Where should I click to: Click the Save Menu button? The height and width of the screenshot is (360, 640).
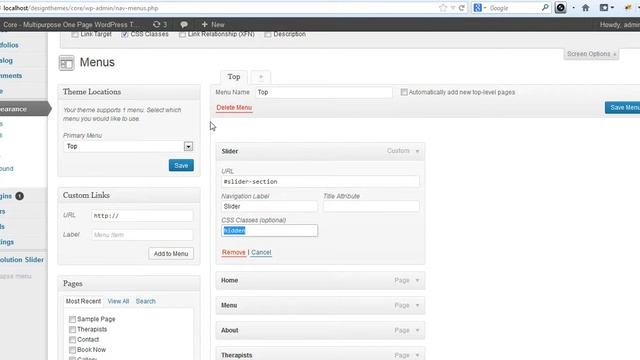(622, 107)
